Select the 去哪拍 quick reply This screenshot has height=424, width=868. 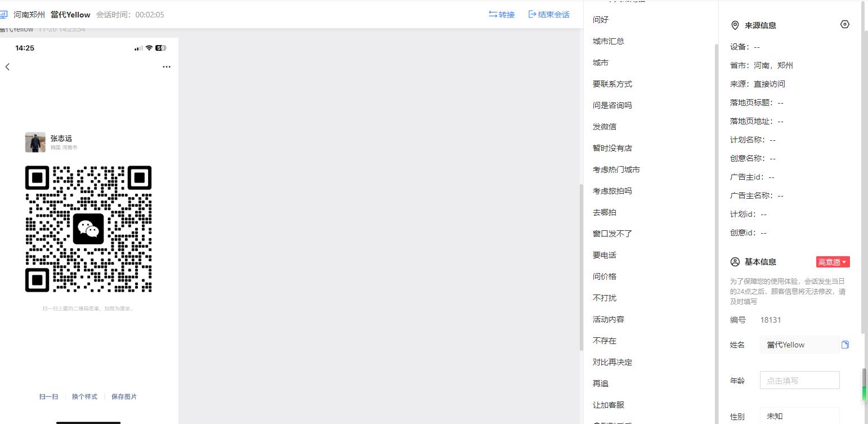(x=605, y=212)
